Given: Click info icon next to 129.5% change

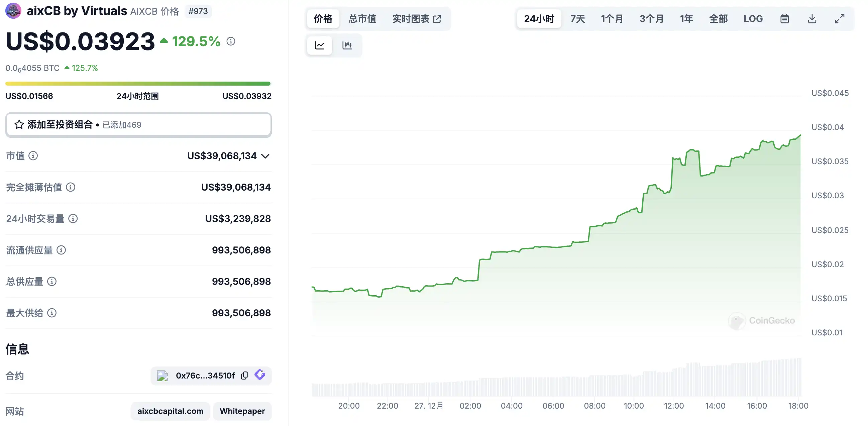Looking at the screenshot, I should click(x=231, y=41).
